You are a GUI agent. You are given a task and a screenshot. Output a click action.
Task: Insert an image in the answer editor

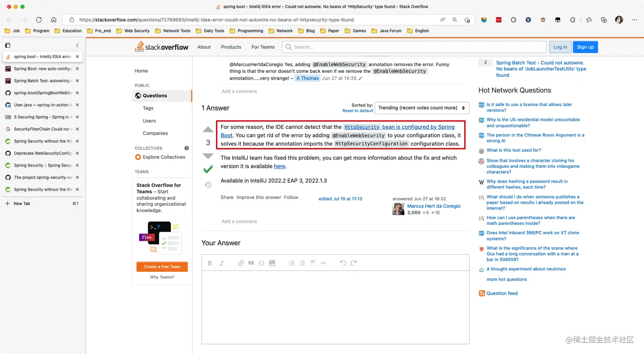272,263
